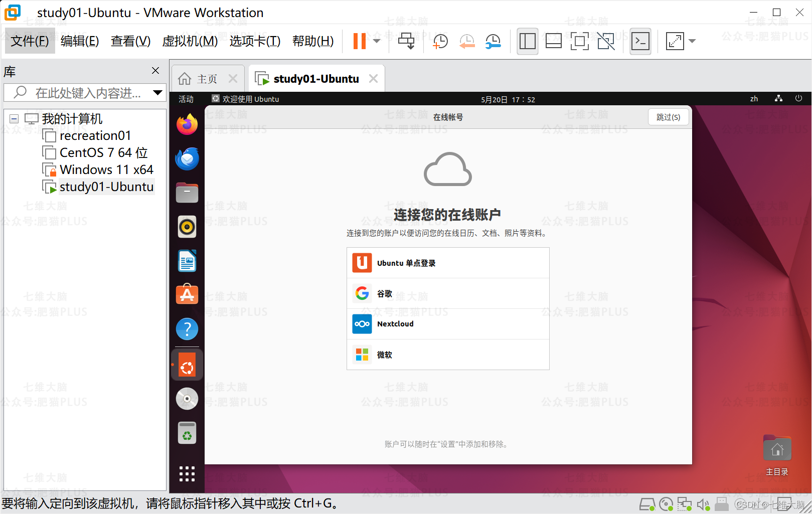Launch Thunderbird mail from the dock
The height and width of the screenshot is (514, 812).
tap(187, 159)
